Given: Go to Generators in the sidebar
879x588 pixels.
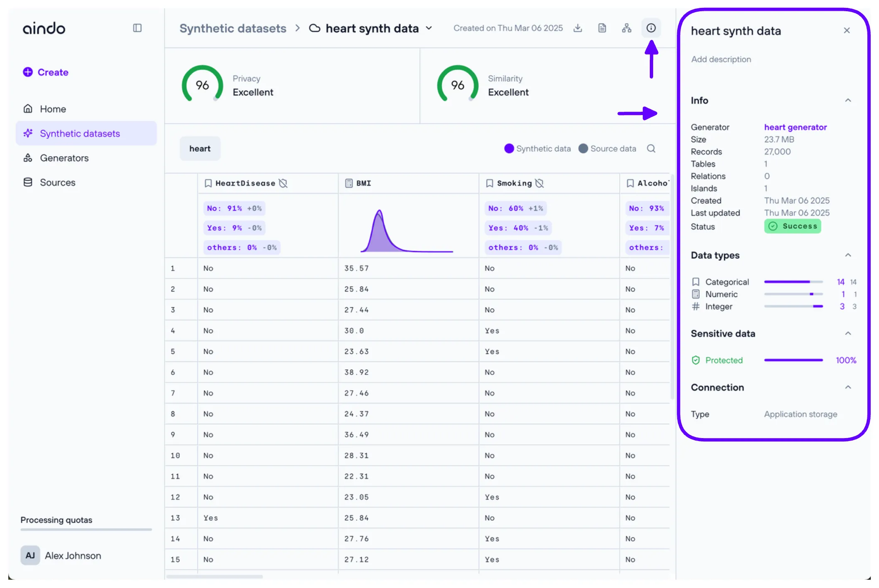Looking at the screenshot, I should point(64,158).
